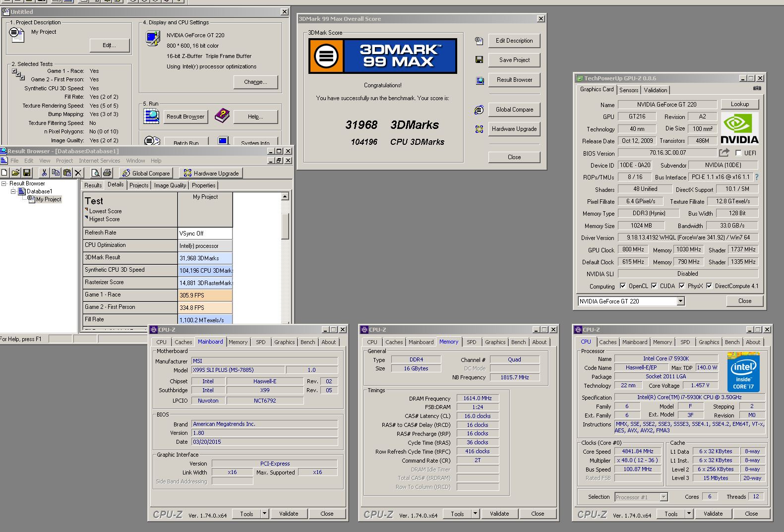The height and width of the screenshot is (532, 784).
Task: Click the Print icon in Result Browser toolbar
Action: 107,173
